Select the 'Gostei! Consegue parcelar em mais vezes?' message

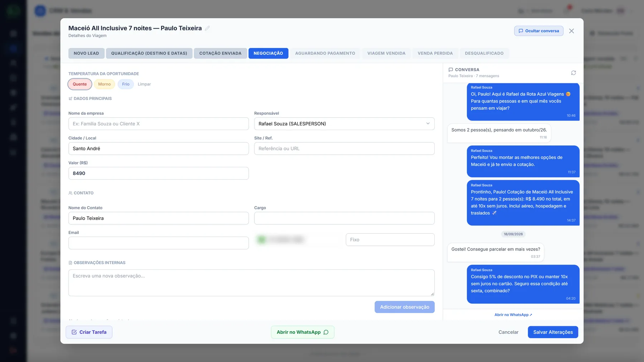[496, 252]
